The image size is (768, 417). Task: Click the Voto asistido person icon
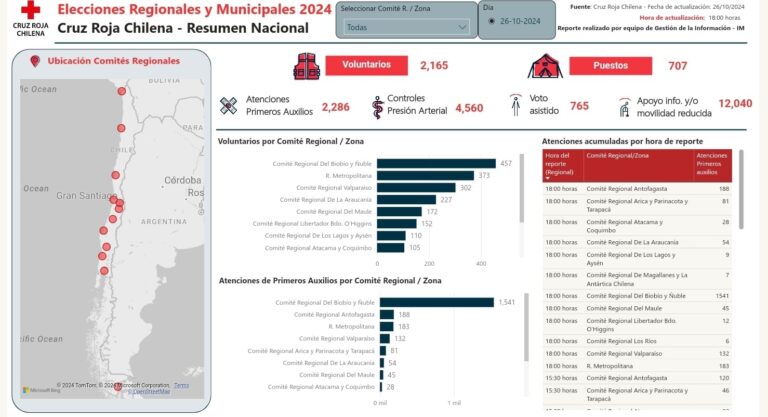coord(515,105)
